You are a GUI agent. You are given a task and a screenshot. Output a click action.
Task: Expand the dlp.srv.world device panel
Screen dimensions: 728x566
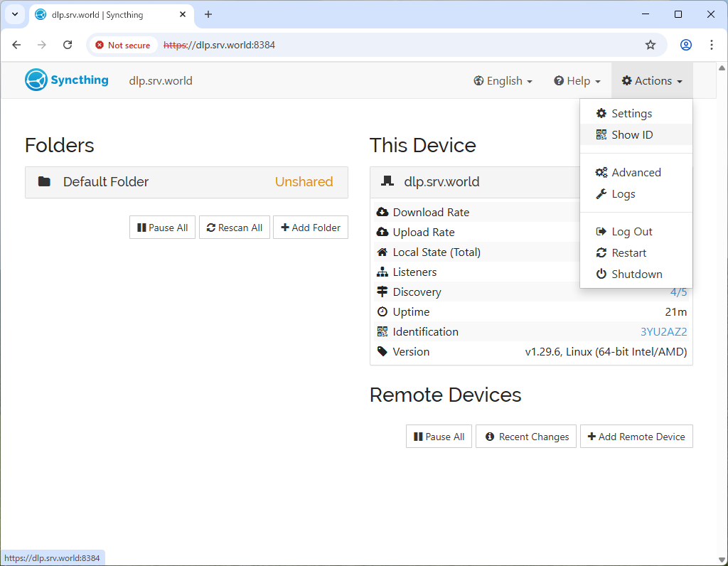click(x=475, y=182)
